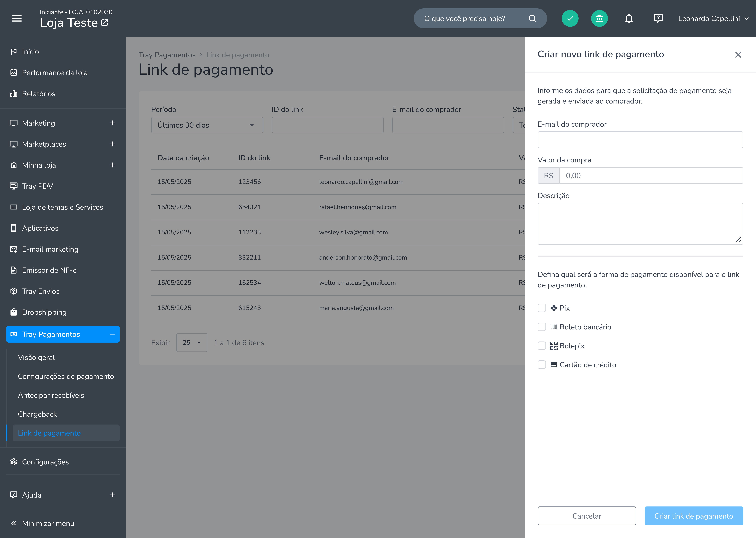Open the hamburger menu icon
Screen dimensions: 756x538
(17, 19)
